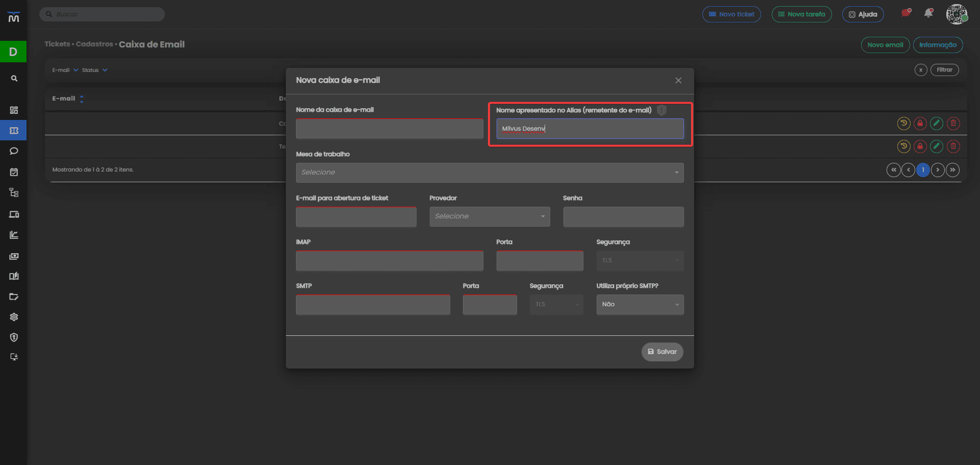980x465 pixels.
Task: Open the settings gear in sidebar
Action: coord(14,317)
